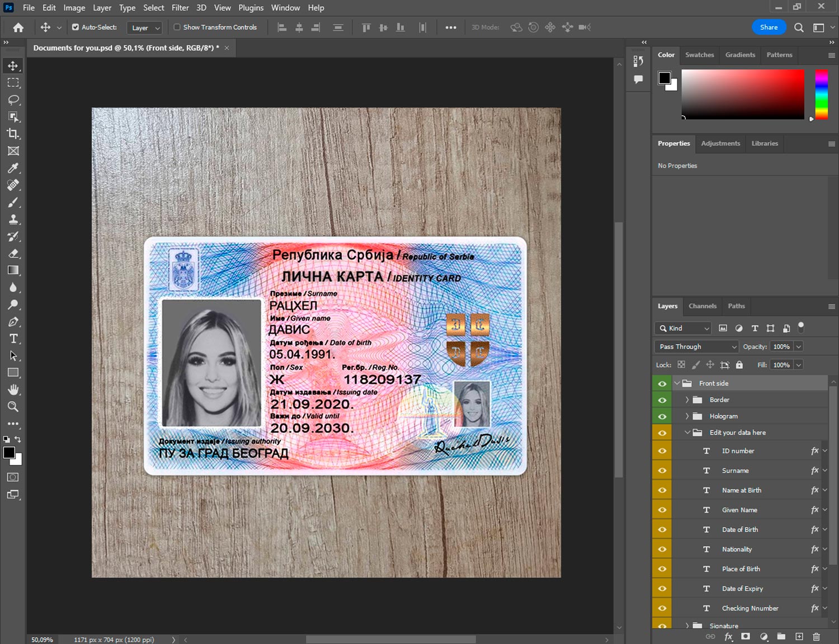
Task: Select the Crop tool
Action: [x=13, y=134]
